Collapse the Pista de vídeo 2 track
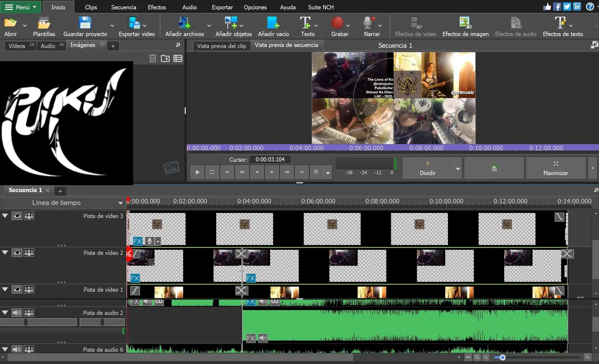 click(x=5, y=253)
